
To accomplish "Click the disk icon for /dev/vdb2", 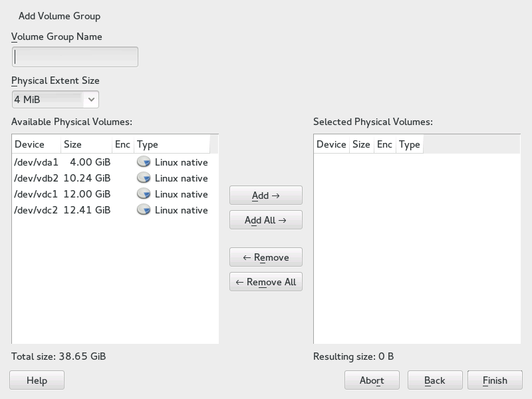I will (144, 178).
